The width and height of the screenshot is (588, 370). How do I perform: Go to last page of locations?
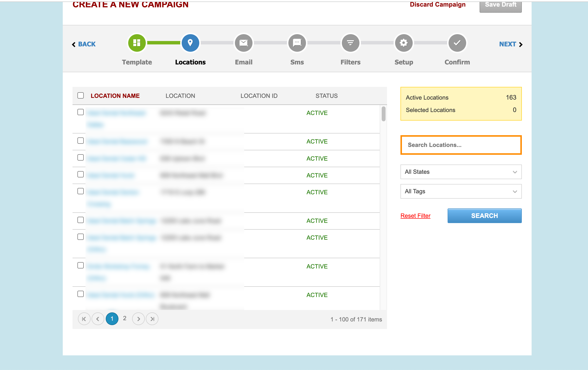coord(152,319)
